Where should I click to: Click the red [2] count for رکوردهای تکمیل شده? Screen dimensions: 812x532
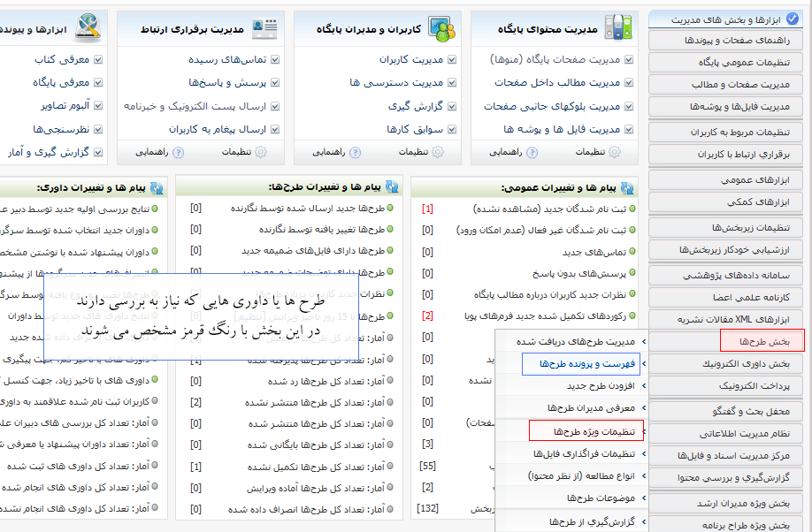tap(427, 315)
